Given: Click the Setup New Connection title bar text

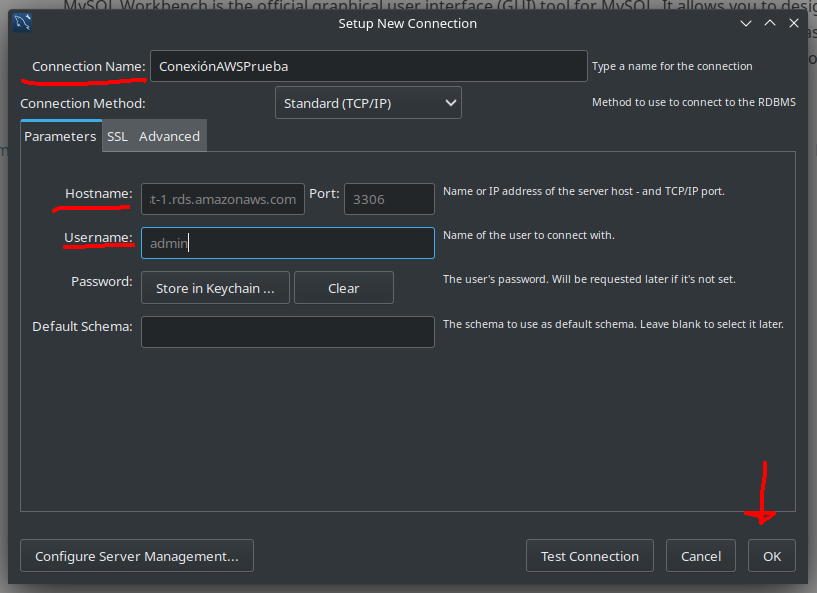Looking at the screenshot, I should 407,23.
